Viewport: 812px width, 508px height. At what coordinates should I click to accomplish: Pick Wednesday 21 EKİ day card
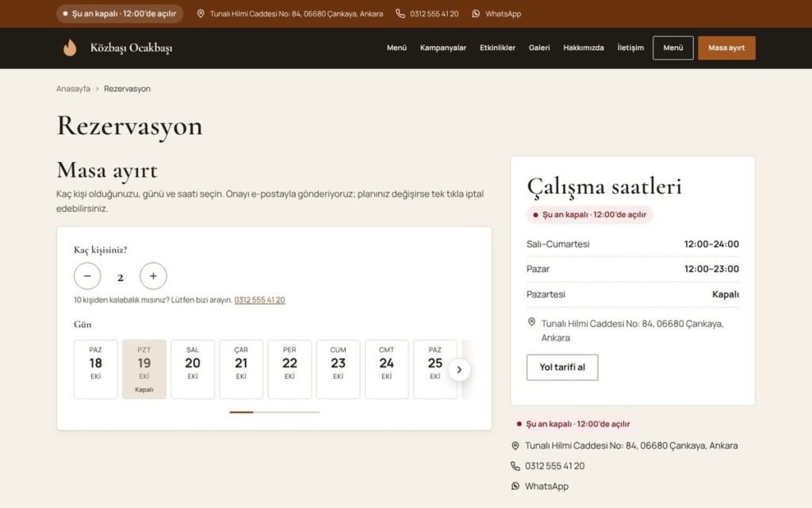241,369
